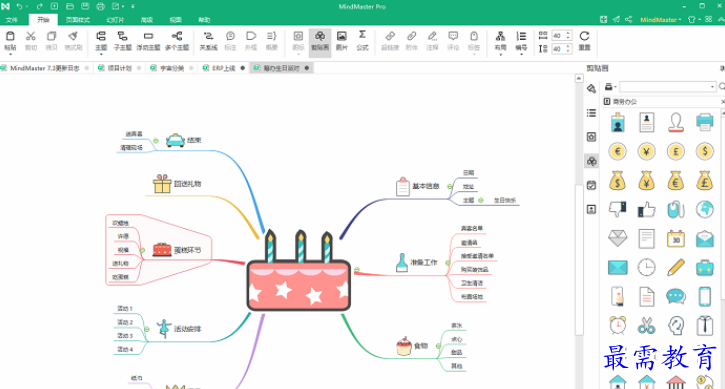
Task: Pick the scissors clipart
Action: pyautogui.click(x=646, y=325)
